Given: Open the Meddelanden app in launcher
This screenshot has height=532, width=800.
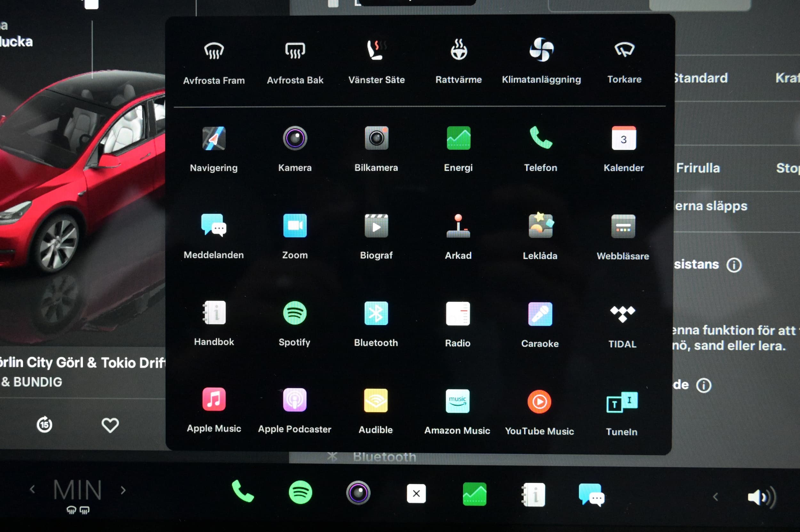Looking at the screenshot, I should [214, 236].
